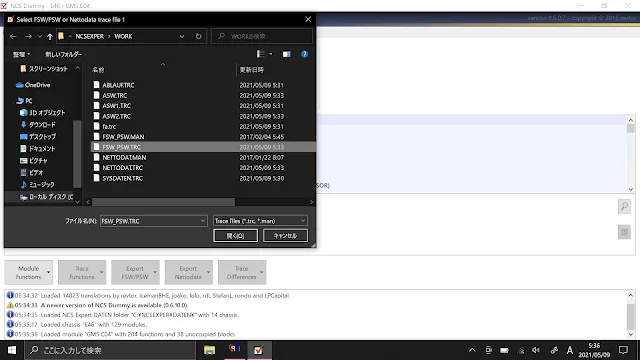Create a new folder with 新しいフォルダー
640x360 pixels.
pyautogui.click(x=63, y=54)
